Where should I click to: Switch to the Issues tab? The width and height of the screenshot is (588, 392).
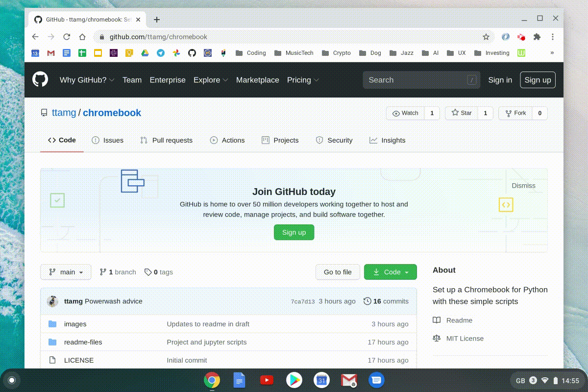(107, 140)
